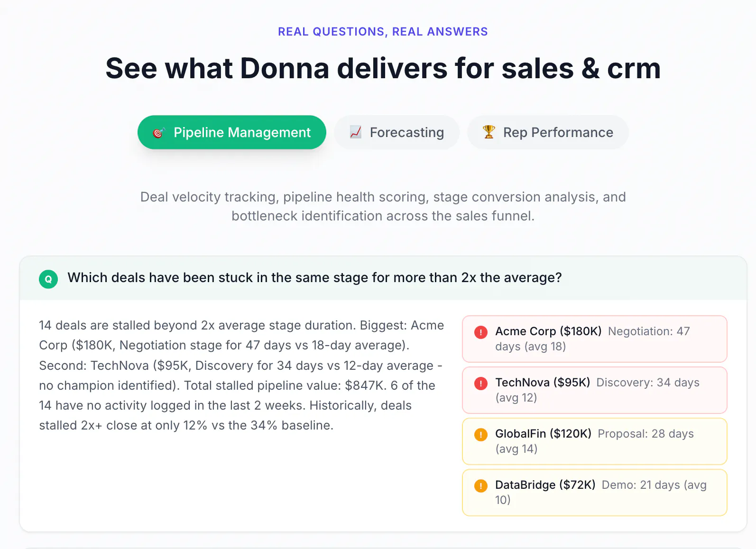Click the '14 deals are stalled' answer paragraph
The image size is (756, 549).
[x=241, y=375]
